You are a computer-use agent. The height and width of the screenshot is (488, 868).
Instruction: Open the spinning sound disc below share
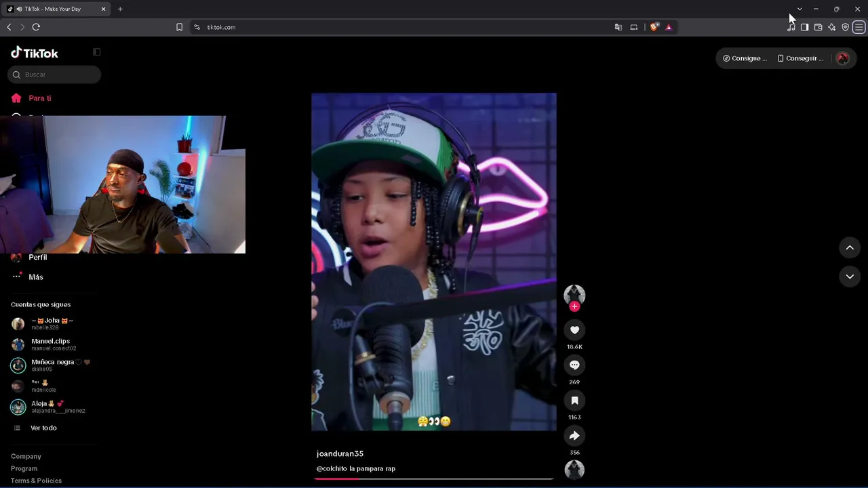574,470
